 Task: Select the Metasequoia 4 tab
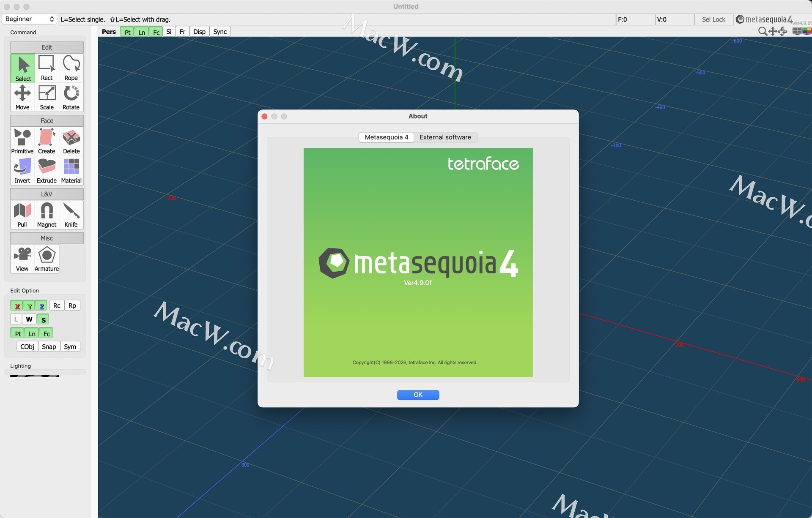click(x=386, y=137)
